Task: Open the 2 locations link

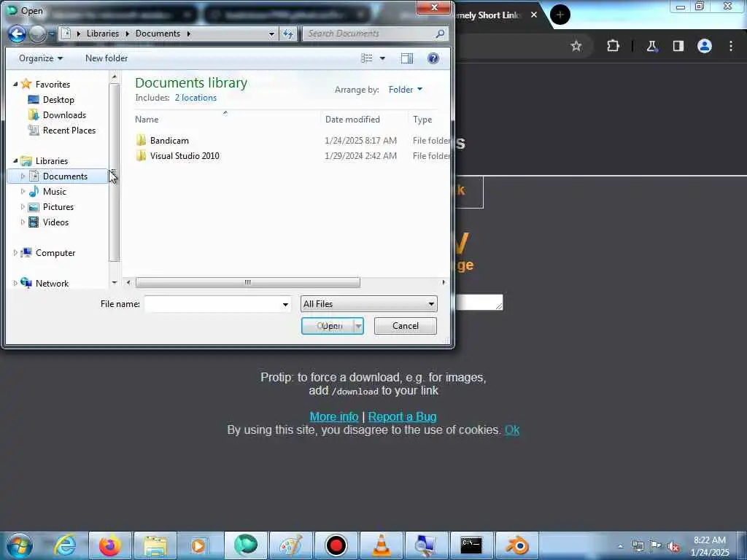Action: pos(196,98)
